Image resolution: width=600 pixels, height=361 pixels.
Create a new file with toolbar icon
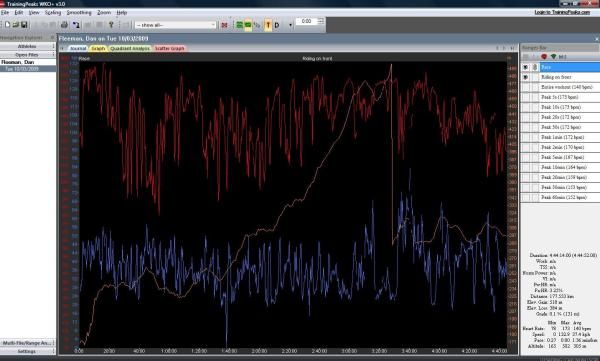[x=7, y=25]
